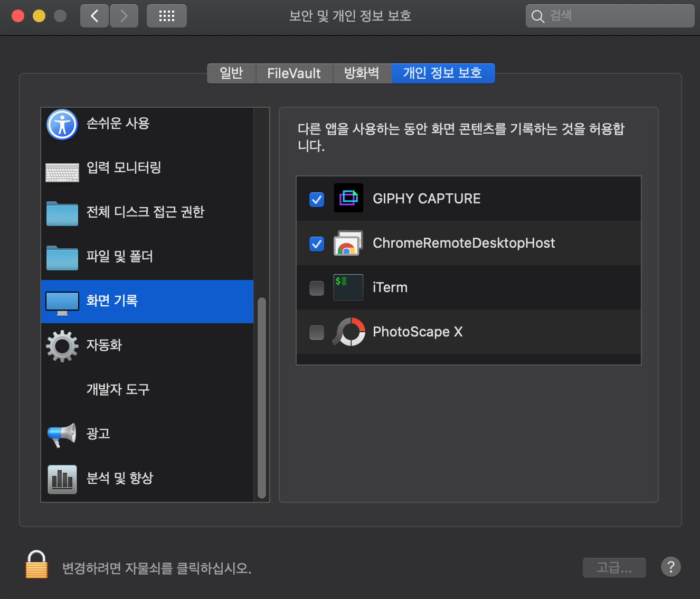The width and height of the screenshot is (700, 599).
Task: Click the iTerm terminal icon
Action: 348,287
